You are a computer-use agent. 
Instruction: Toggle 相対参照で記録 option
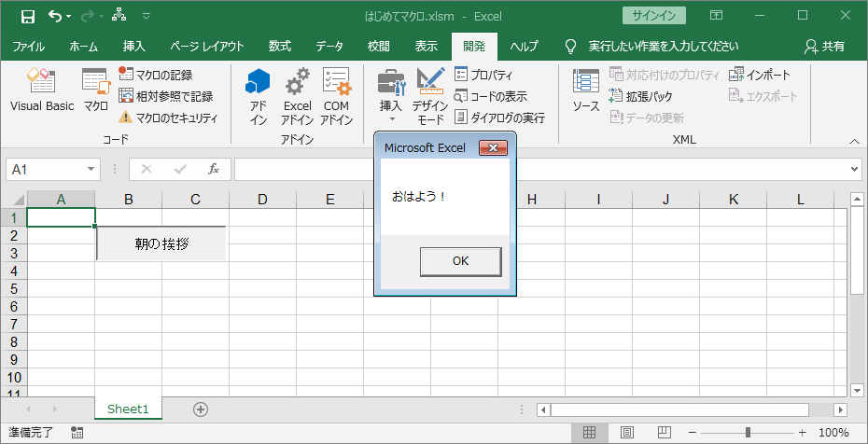[x=165, y=96]
